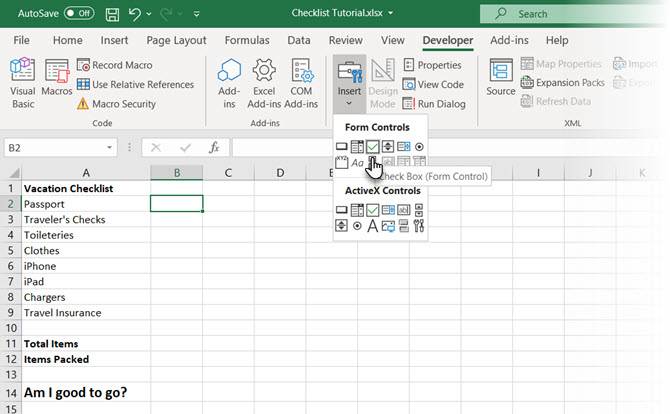Image resolution: width=670 pixels, height=414 pixels.
Task: Open ActiveX More Controls tools icon
Action: (419, 226)
